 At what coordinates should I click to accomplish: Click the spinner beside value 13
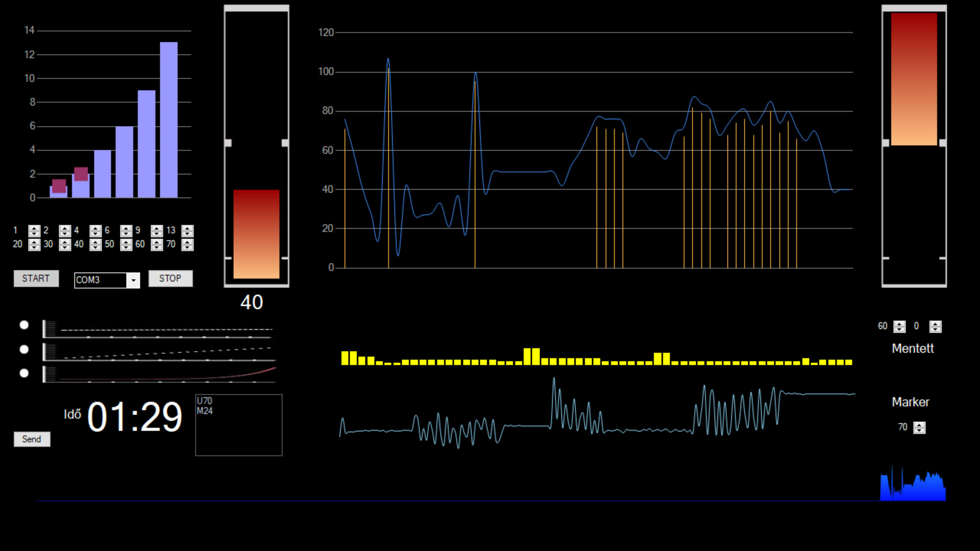point(187,231)
